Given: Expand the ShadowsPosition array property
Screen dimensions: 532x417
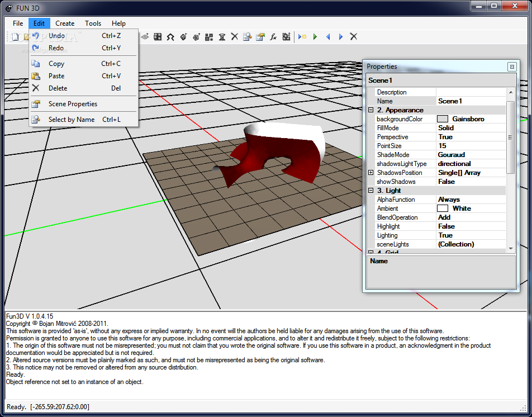Looking at the screenshot, I should [371, 173].
